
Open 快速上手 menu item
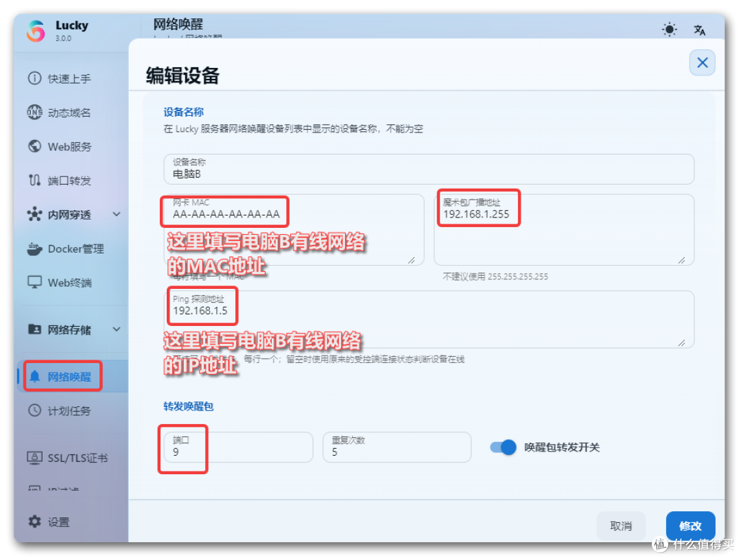[x=69, y=78]
